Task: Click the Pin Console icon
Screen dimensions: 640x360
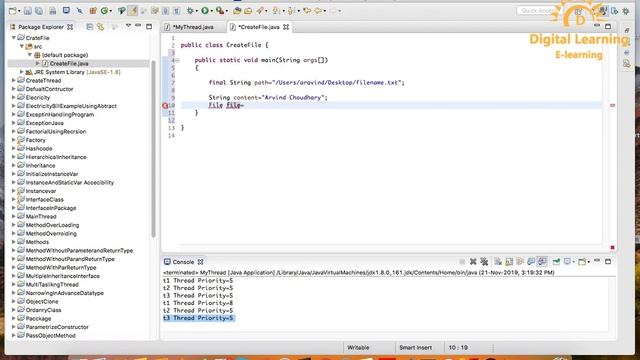Action: click(x=556, y=262)
